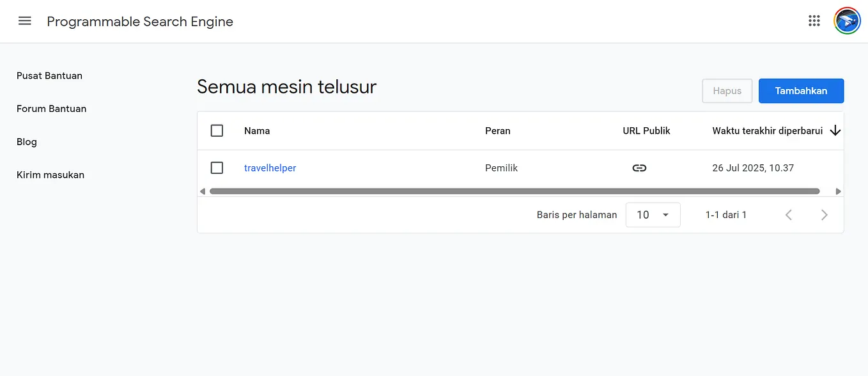Open the Google apps grid
868x376 pixels.
pyautogui.click(x=814, y=20)
